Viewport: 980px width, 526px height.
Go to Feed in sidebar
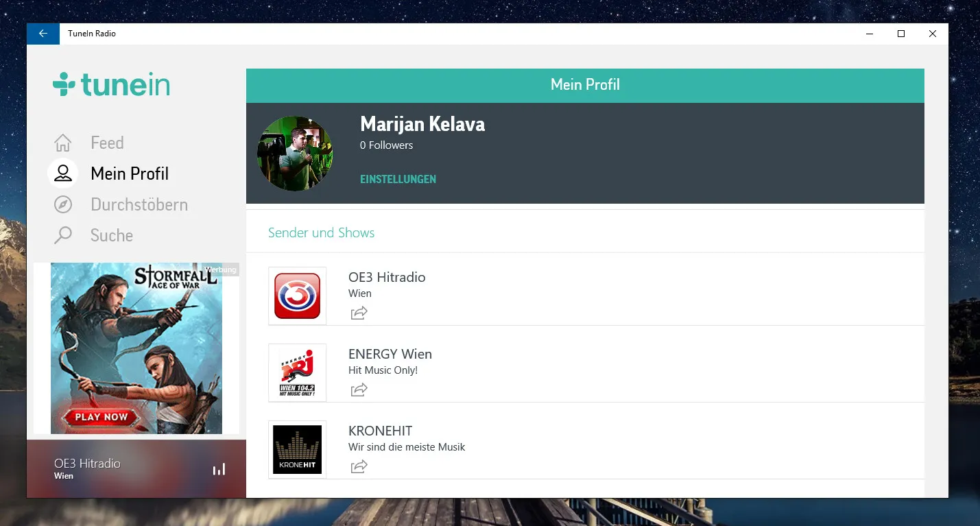108,143
